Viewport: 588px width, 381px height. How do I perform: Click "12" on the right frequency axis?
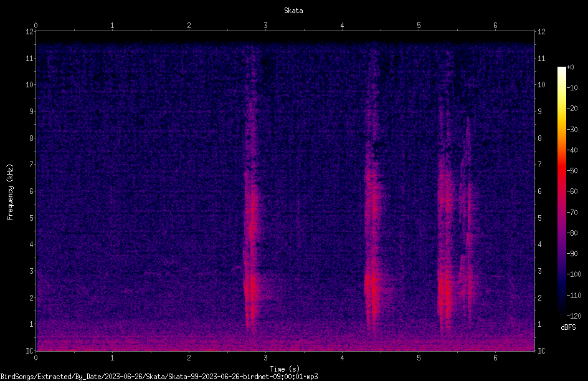(x=541, y=32)
